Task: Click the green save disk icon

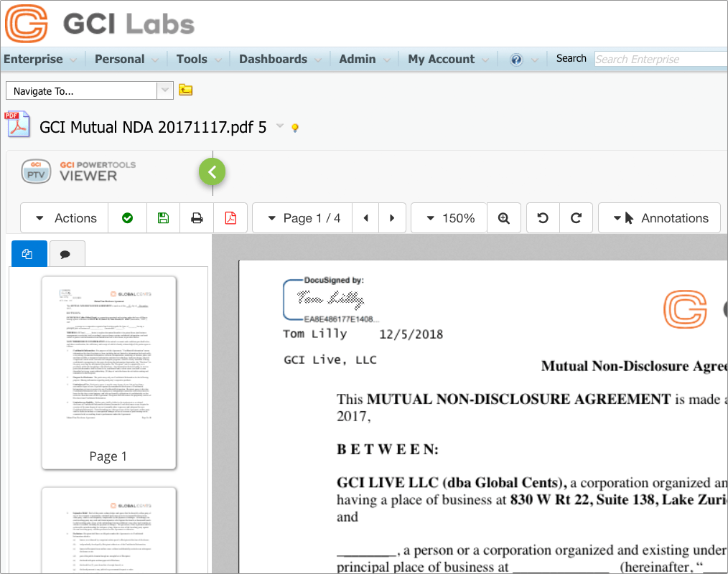Action: pos(163,218)
